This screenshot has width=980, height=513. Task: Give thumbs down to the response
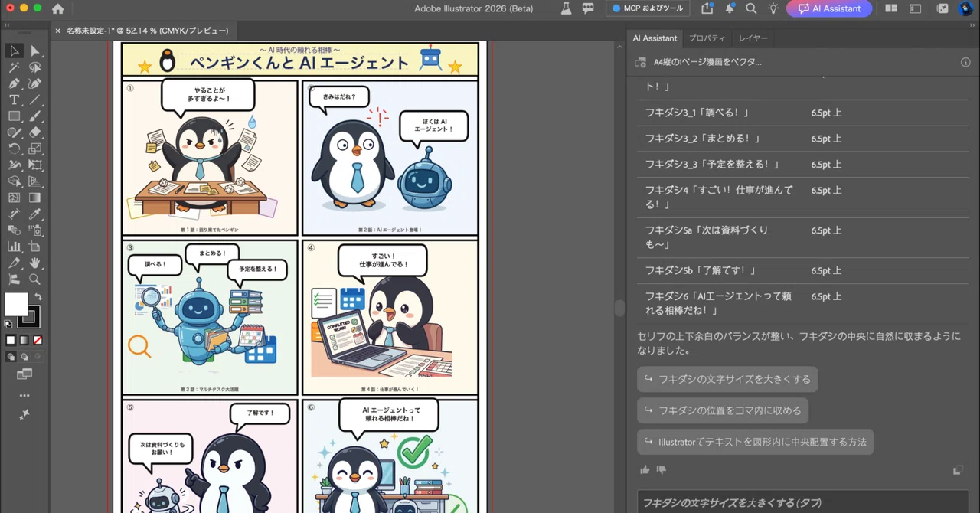tap(661, 470)
